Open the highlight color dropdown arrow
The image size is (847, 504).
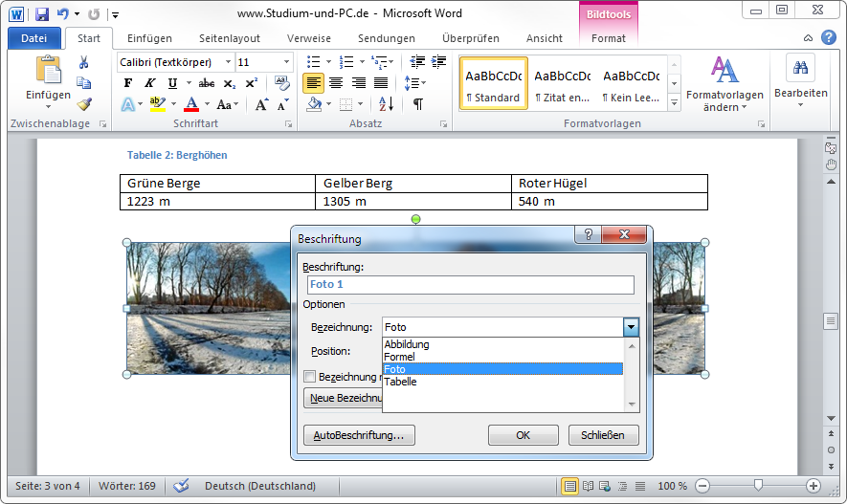point(174,104)
